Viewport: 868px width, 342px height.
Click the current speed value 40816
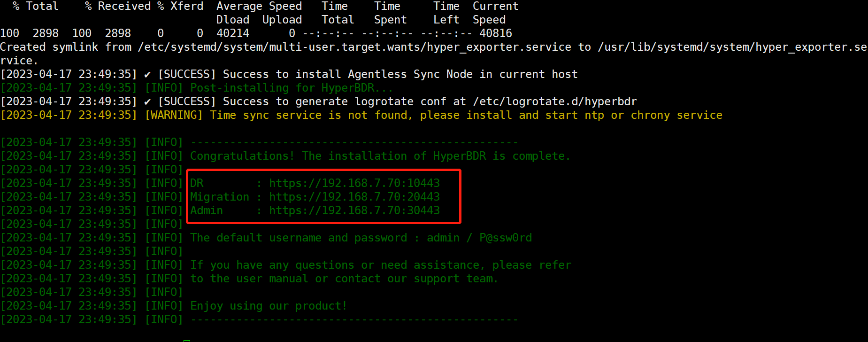(496, 33)
